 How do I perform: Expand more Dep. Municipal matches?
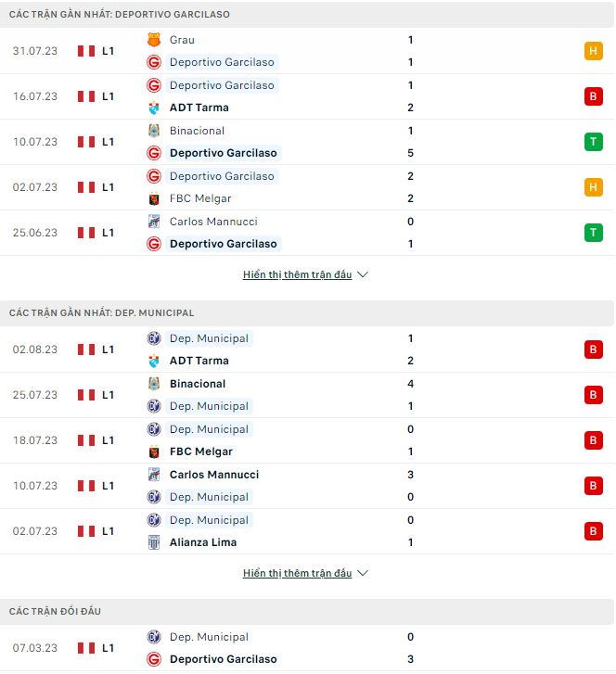[297, 574]
